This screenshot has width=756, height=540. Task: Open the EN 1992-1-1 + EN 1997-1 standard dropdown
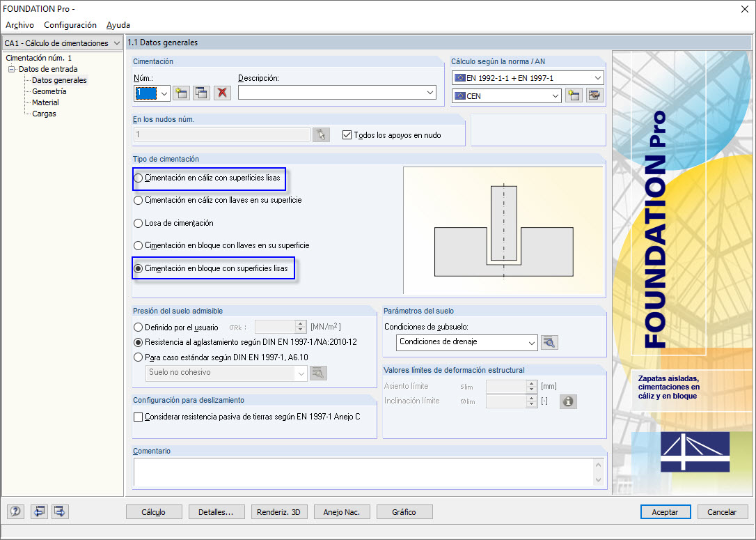point(597,78)
